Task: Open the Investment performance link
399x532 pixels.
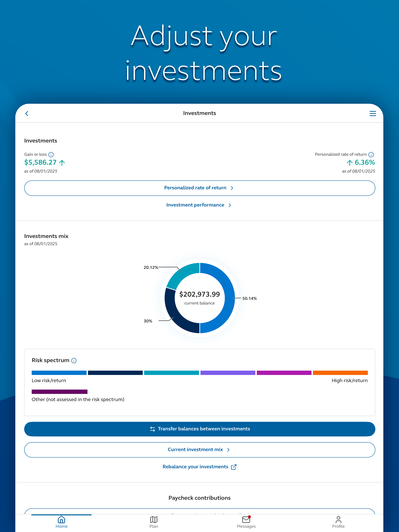Action: (x=199, y=205)
